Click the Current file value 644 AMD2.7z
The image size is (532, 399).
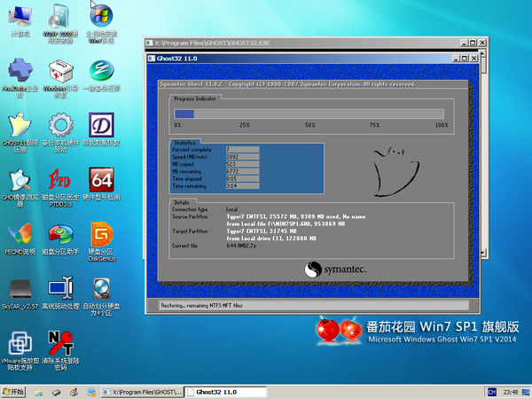[x=241, y=246]
